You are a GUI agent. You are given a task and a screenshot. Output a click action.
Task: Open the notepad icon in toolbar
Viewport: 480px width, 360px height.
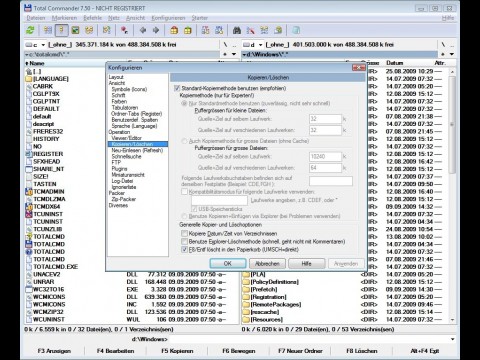[296, 30]
